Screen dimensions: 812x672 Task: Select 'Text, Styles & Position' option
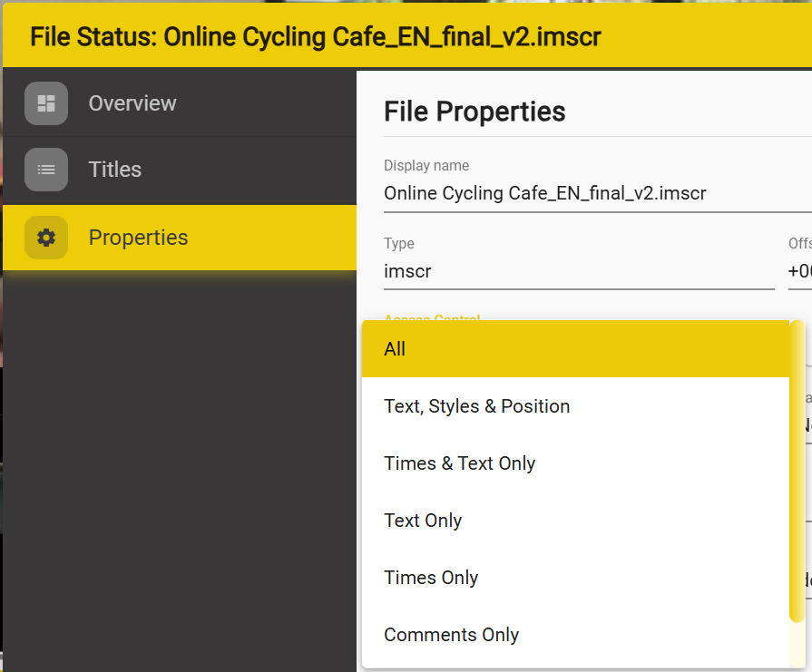[575, 406]
